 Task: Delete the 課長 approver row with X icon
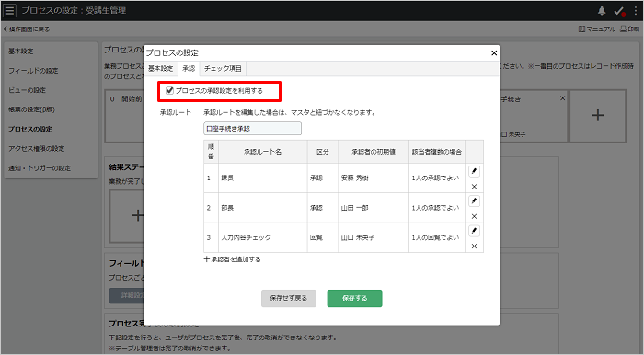click(474, 187)
